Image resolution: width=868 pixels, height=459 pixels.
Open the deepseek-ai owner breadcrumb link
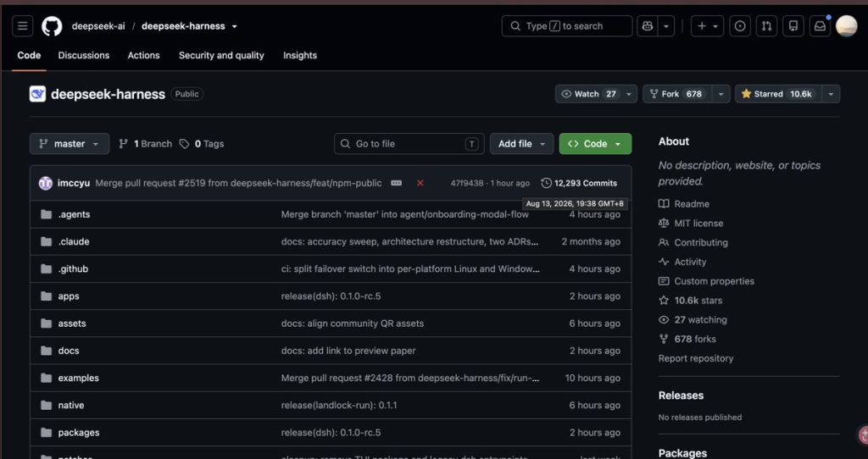coord(98,26)
